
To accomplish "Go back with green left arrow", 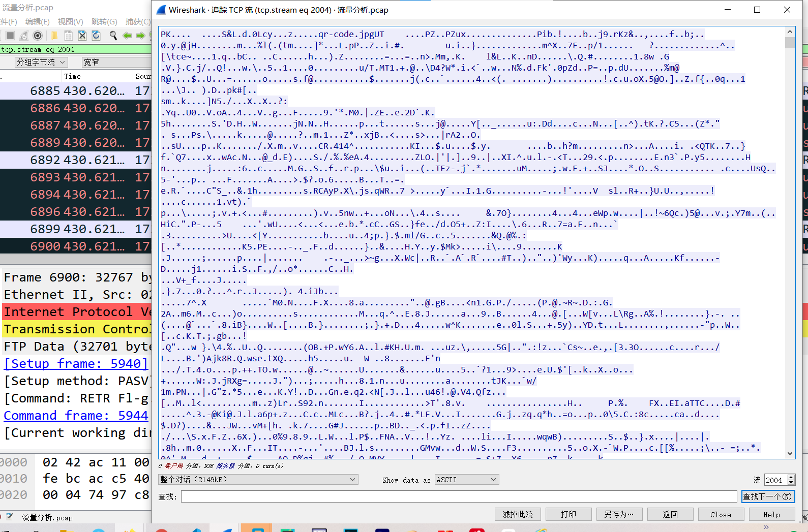I will (x=127, y=35).
